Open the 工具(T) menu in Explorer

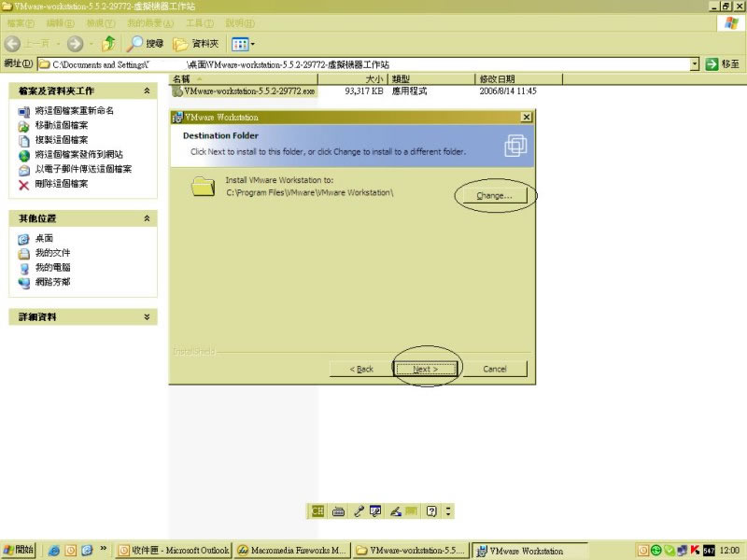coord(200,22)
